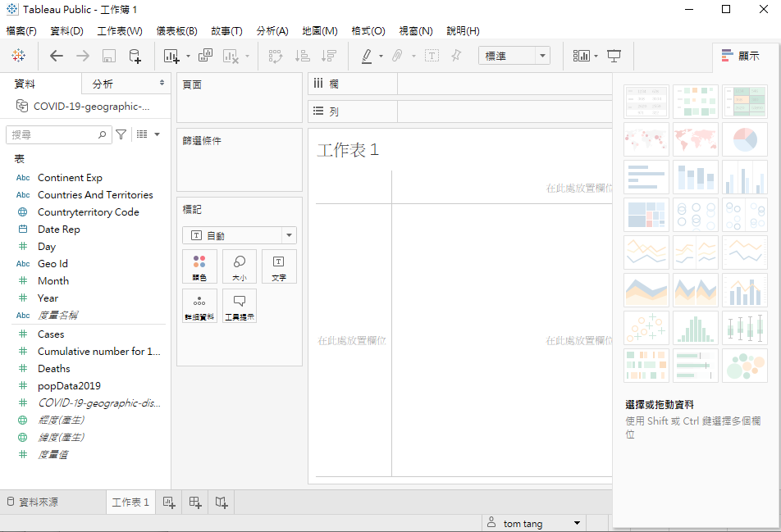Click the clear worksheet icon
Image resolution: width=781 pixels, height=532 pixels.
click(231, 56)
